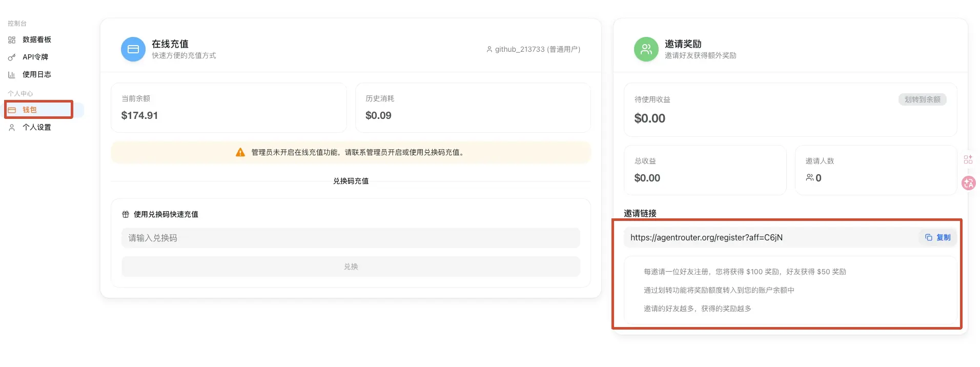
Task: Click the pink translate floating icon
Action: (x=969, y=183)
